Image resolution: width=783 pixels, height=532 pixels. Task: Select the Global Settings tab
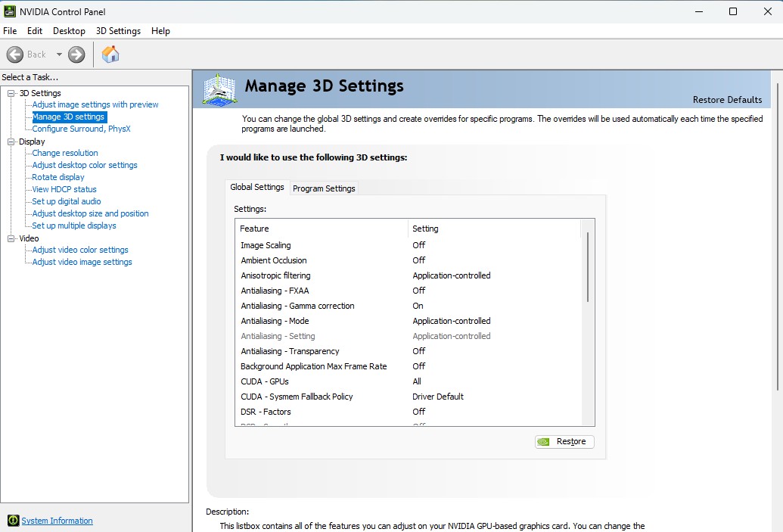pos(256,187)
